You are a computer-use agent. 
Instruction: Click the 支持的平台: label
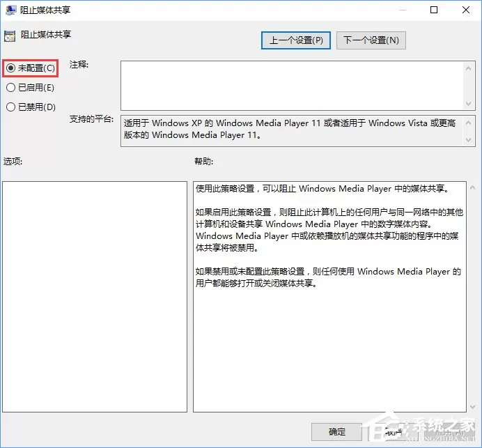[x=91, y=118]
